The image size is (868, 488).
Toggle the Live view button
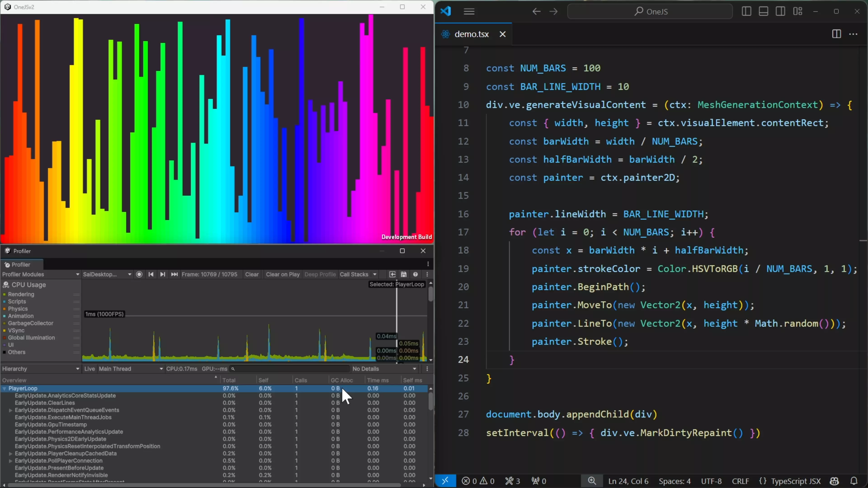tap(89, 369)
